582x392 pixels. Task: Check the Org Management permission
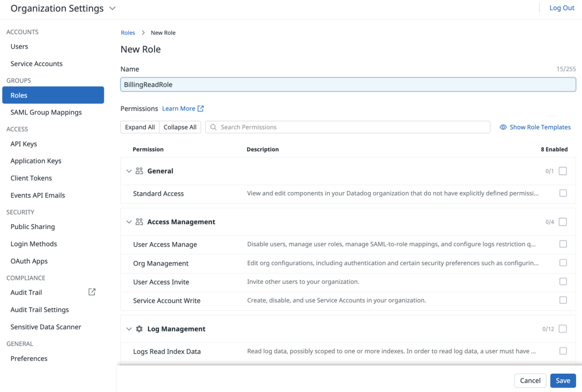[563, 263]
